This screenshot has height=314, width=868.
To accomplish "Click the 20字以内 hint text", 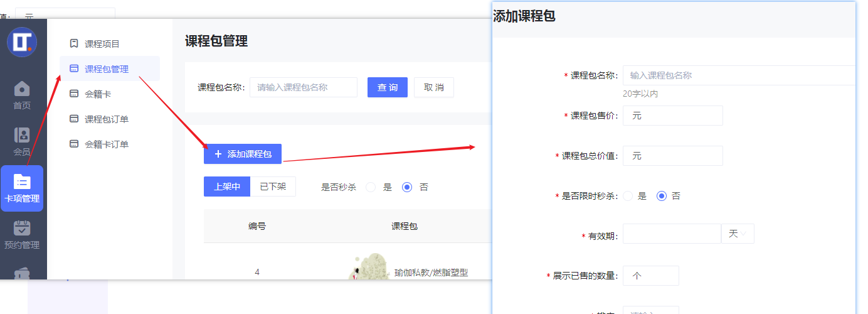I will (x=640, y=94).
